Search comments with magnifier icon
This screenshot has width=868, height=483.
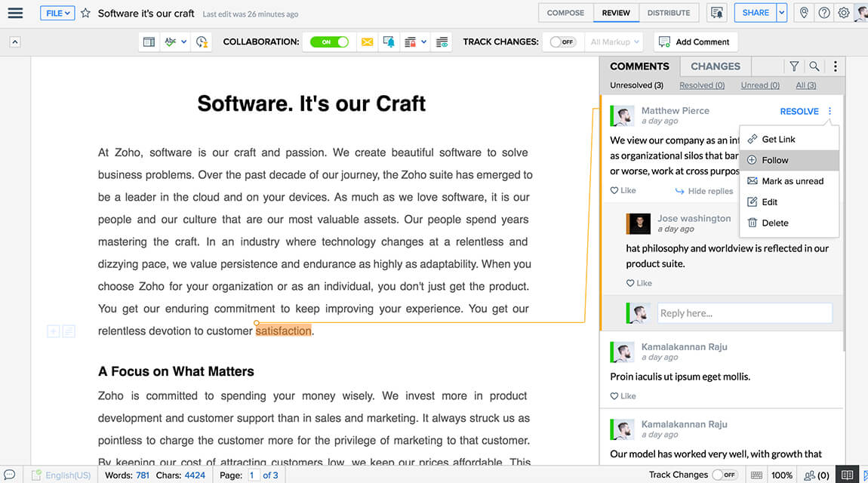[x=814, y=66]
